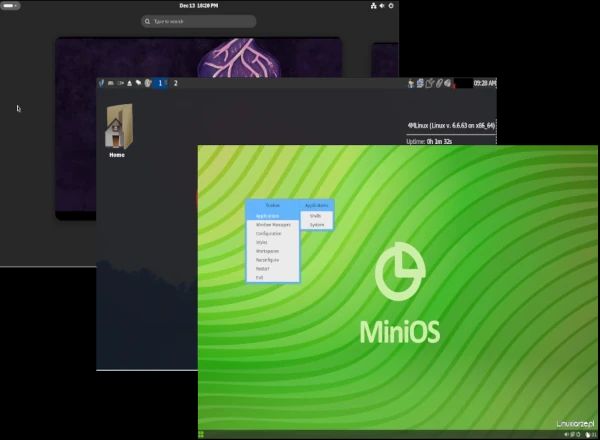Click the MiniOS start menu grid icon
The width and height of the screenshot is (600, 440).
click(201, 435)
